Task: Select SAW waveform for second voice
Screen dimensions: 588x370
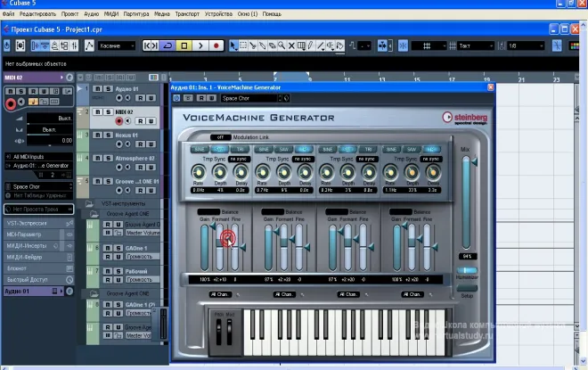Action: 284,150
